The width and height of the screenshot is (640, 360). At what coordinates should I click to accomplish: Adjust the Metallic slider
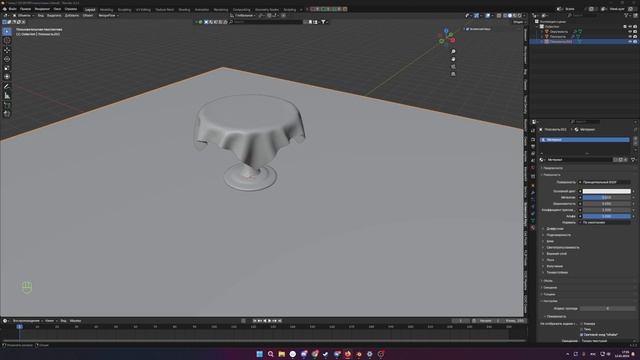(x=607, y=197)
